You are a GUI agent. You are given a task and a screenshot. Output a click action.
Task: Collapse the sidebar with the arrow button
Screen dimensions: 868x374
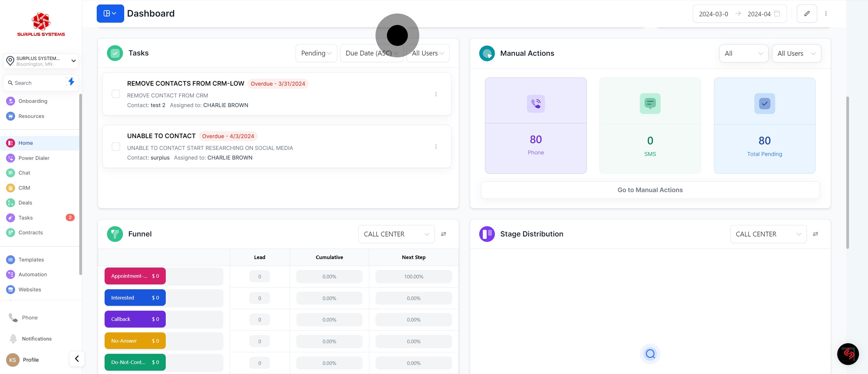point(77,359)
